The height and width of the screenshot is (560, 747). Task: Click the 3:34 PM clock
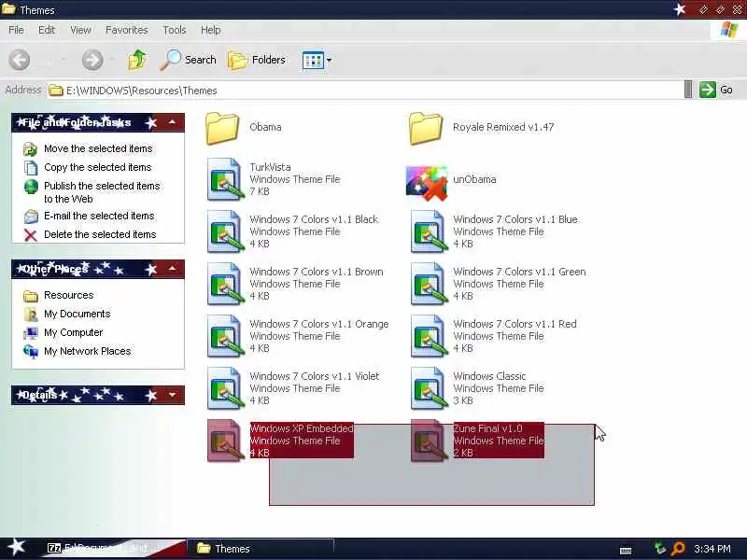712,549
